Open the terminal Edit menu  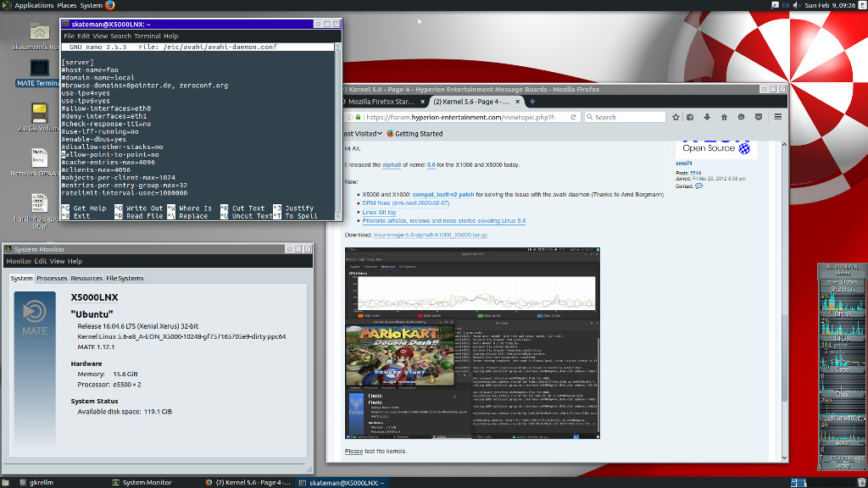tap(83, 36)
